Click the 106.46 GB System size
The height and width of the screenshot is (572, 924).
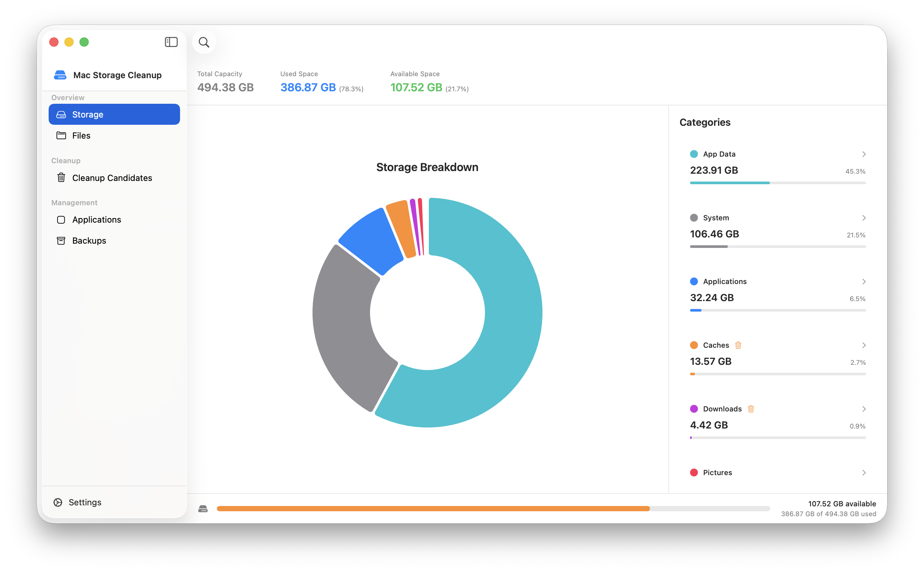click(714, 234)
